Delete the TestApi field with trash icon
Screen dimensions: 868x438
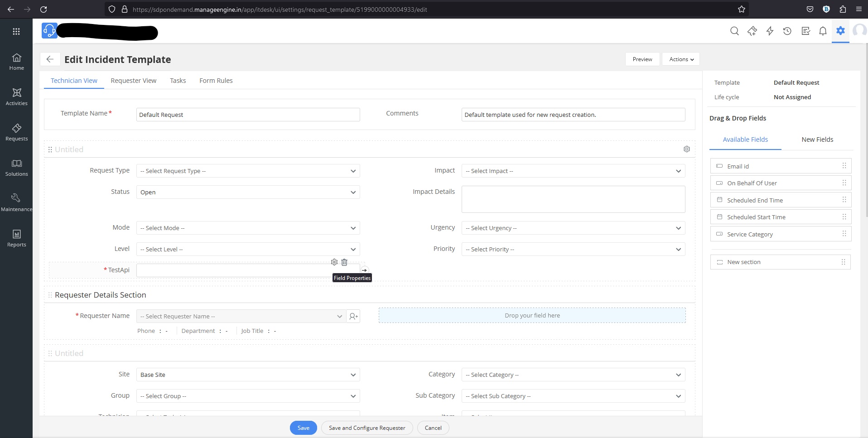click(344, 262)
